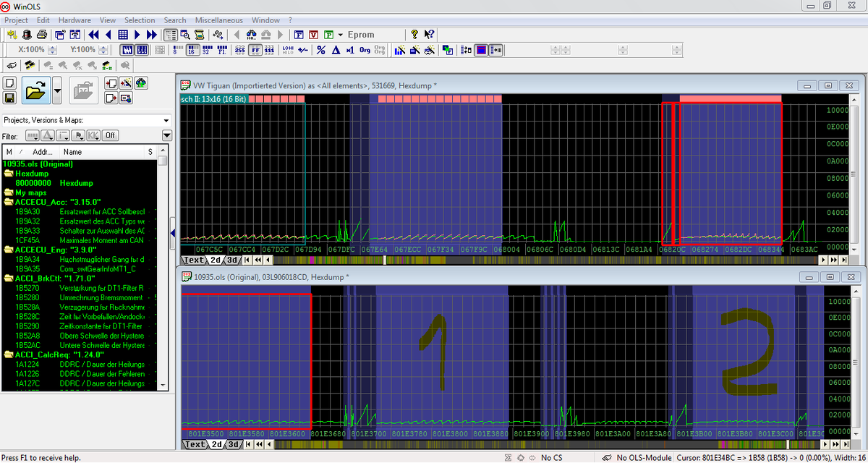Click the percent display icon
The height and width of the screenshot is (463, 868).
pyautogui.click(x=320, y=50)
